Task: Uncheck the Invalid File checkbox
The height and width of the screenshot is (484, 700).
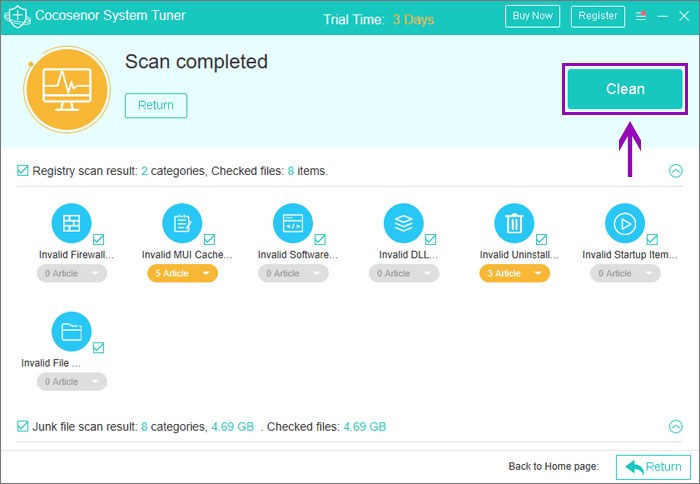Action: click(x=99, y=348)
